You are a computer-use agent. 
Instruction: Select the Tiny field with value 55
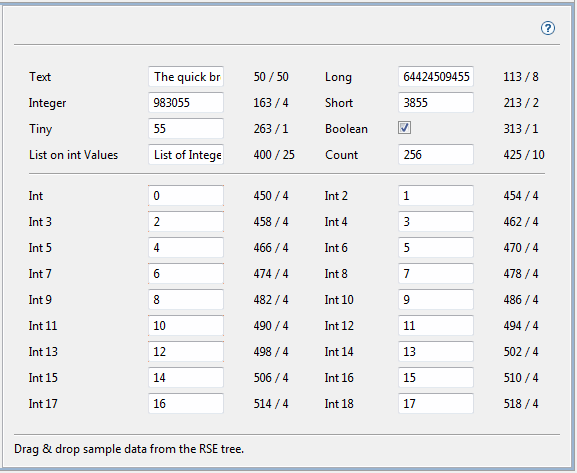186,128
